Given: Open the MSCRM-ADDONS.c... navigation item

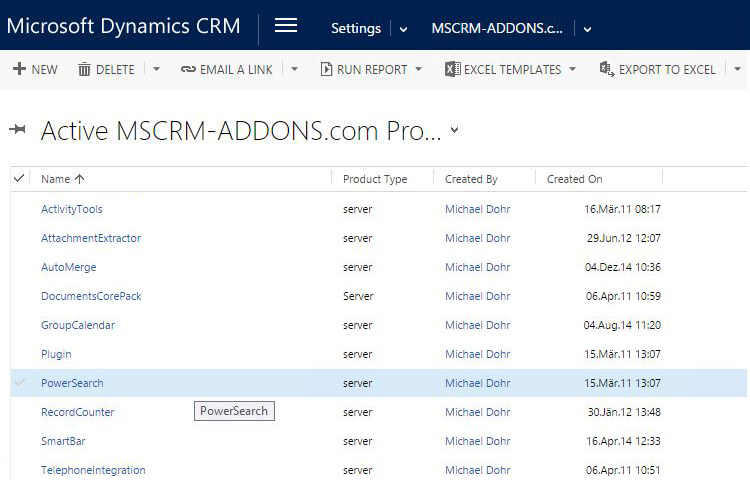Looking at the screenshot, I should [497, 28].
